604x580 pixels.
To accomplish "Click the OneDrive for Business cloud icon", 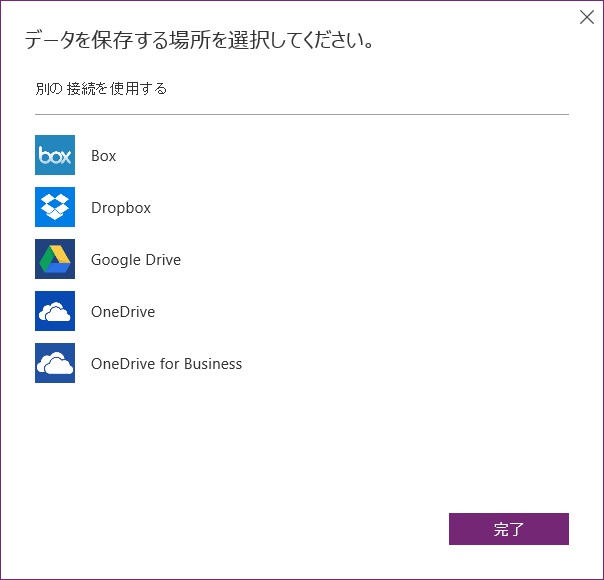I will [x=55, y=363].
